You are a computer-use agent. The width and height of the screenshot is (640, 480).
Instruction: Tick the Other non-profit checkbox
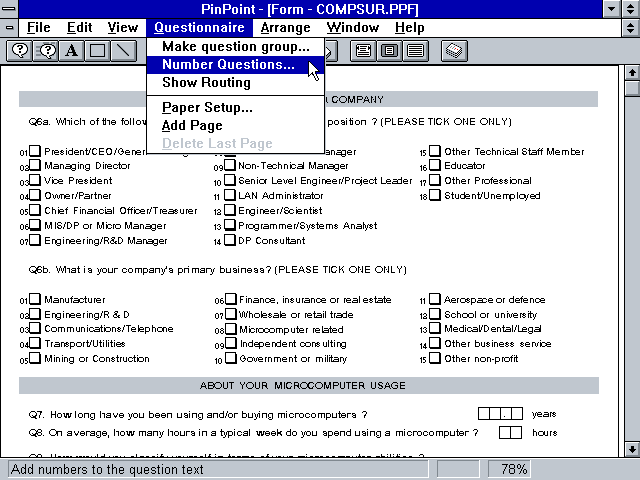(435, 358)
